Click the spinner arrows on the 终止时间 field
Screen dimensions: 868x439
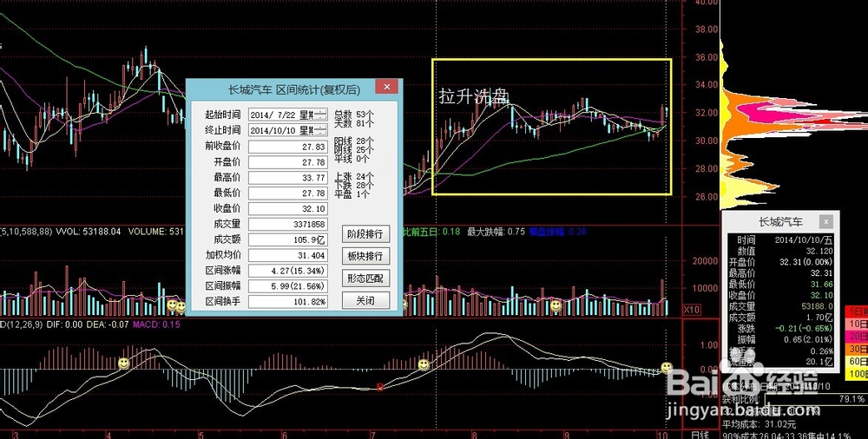(x=322, y=131)
